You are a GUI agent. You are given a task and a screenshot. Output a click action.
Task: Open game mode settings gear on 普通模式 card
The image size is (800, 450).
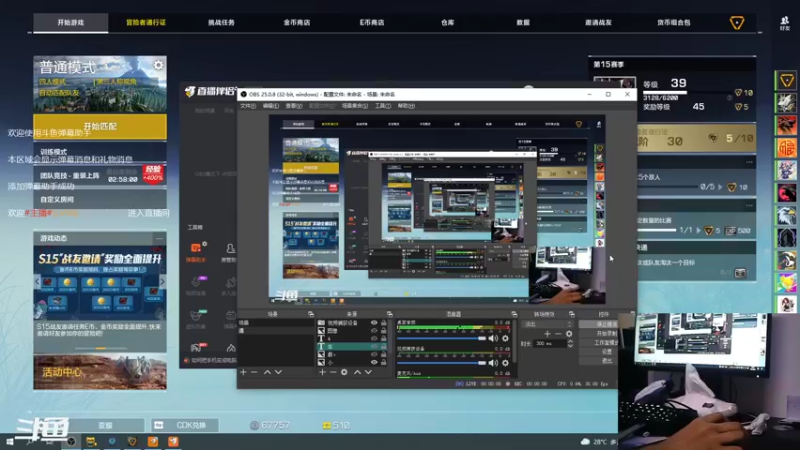[x=159, y=65]
